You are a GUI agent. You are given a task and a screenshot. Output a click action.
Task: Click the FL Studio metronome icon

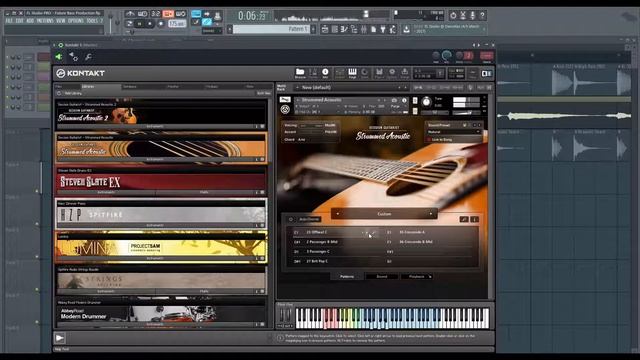click(130, 14)
